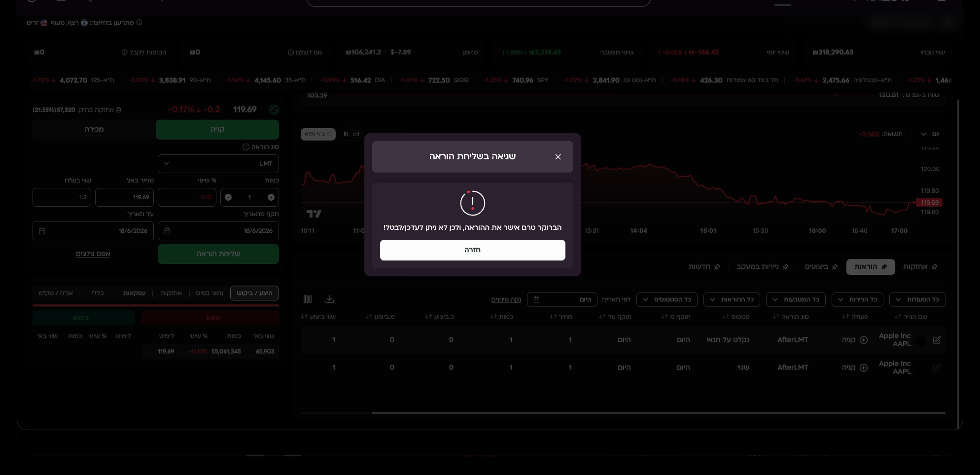Click the מחיר באג' price field
The image size is (980, 475).
[125, 197]
